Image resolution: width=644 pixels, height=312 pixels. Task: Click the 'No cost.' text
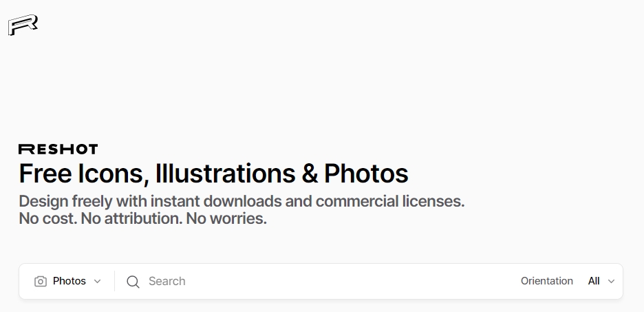click(47, 220)
